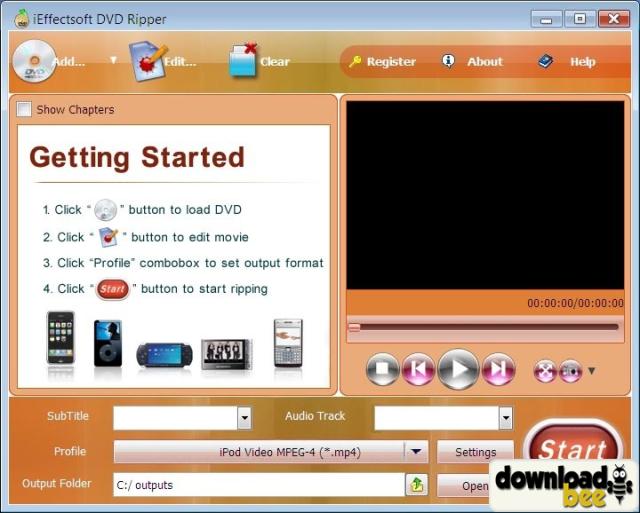
Task: Click the snapshot camera icon
Action: tap(570, 371)
